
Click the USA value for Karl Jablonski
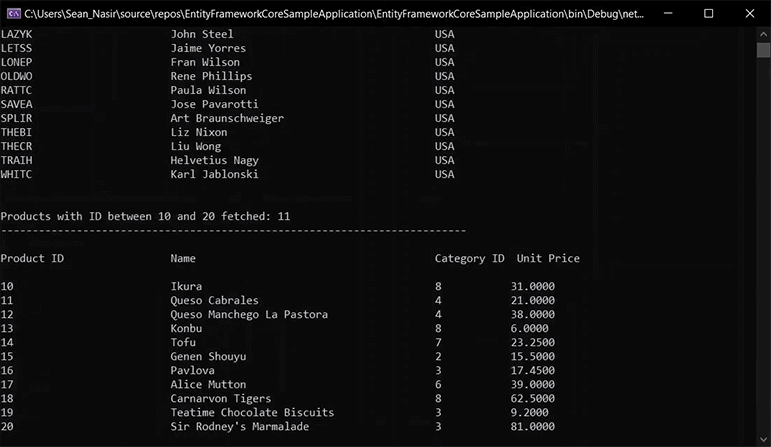445,174
